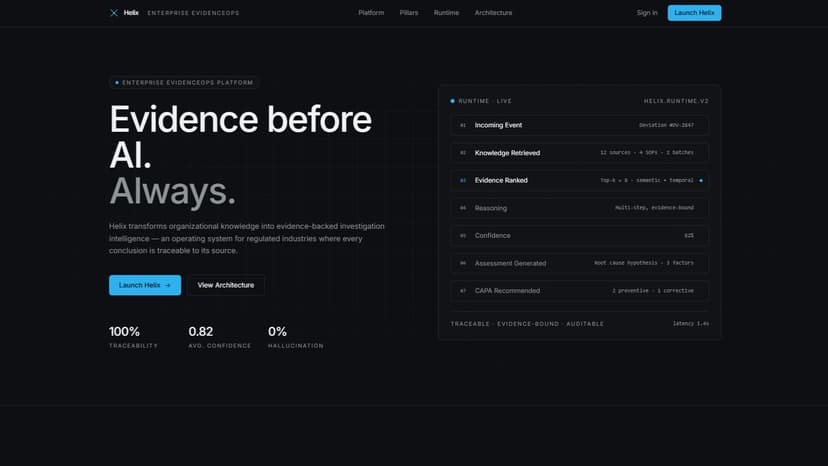The height and width of the screenshot is (466, 828).
Task: Select the Assessment Generated runtime row
Action: coord(579,263)
